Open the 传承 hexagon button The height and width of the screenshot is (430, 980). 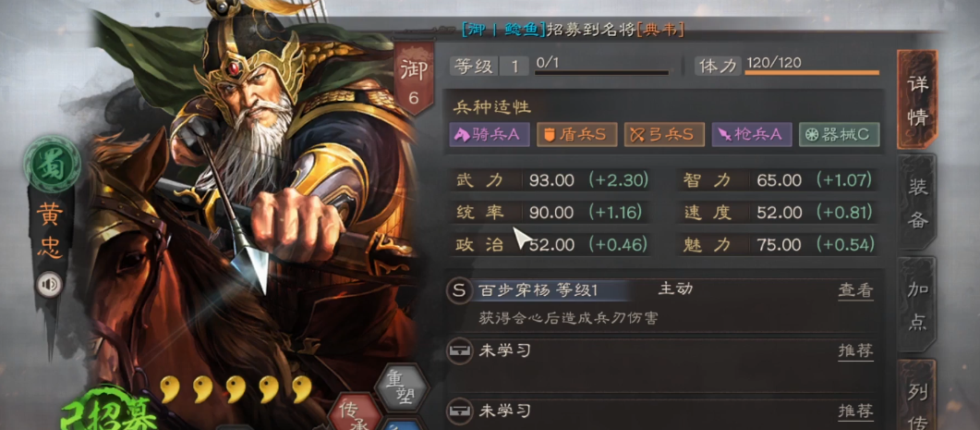coord(355,413)
